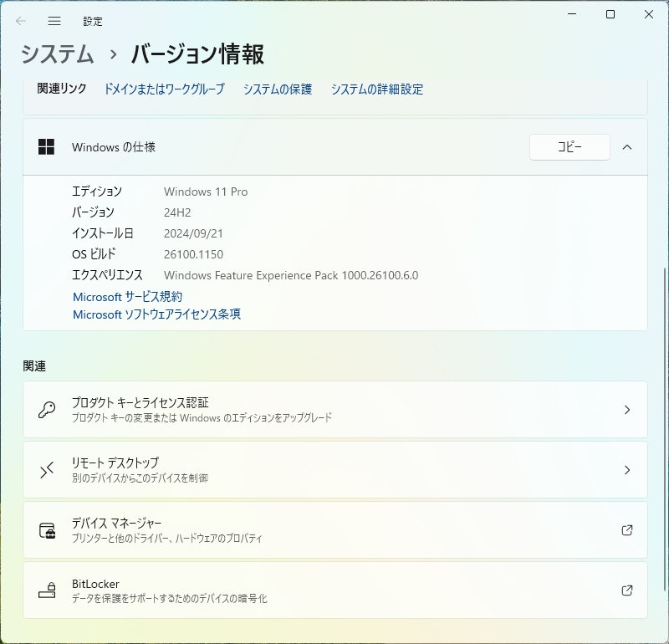Select install date 2024/09/21
The width and height of the screenshot is (669, 644).
[x=193, y=233]
